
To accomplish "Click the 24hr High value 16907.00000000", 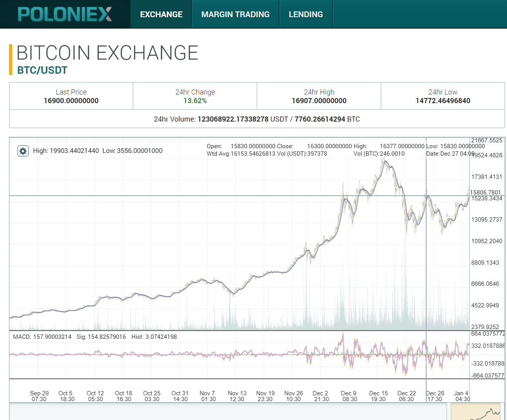I will coord(319,101).
